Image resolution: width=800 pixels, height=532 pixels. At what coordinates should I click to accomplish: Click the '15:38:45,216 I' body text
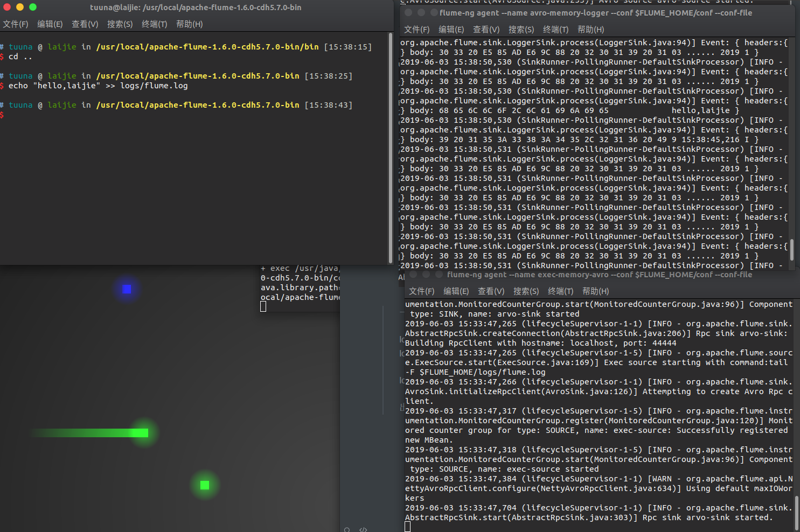715,139
